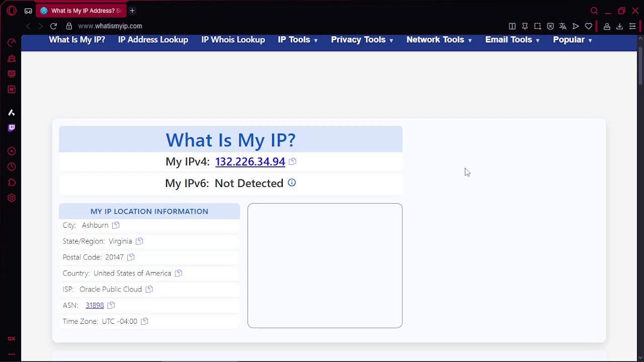
Task: Open Twitch in the Opera sidebar
Action: coord(12,128)
